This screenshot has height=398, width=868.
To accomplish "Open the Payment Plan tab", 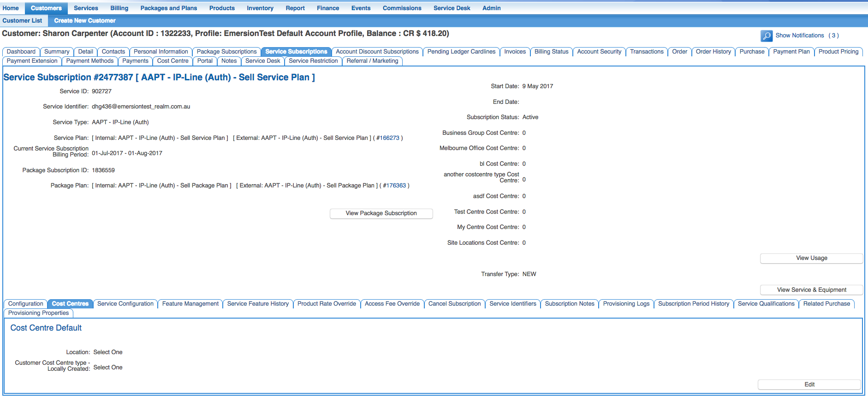I will [791, 52].
